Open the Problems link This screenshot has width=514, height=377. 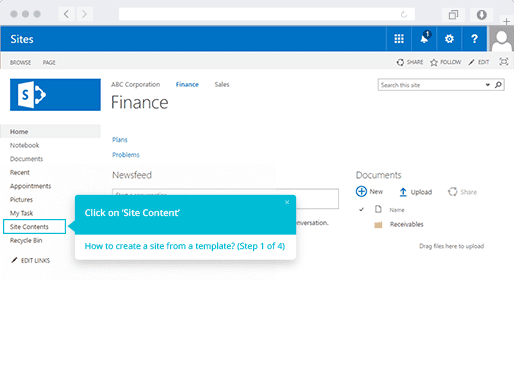click(x=126, y=155)
